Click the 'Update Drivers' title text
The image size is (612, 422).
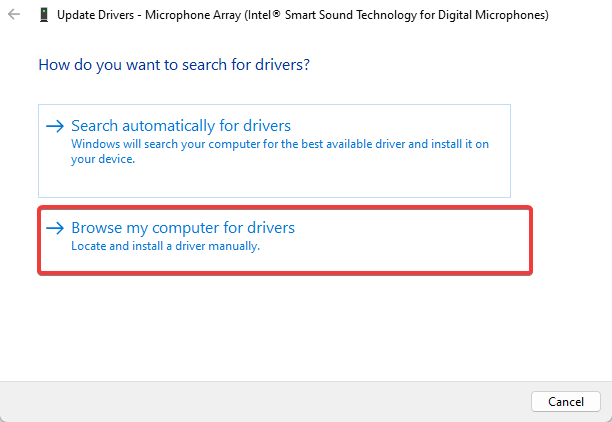[97, 16]
